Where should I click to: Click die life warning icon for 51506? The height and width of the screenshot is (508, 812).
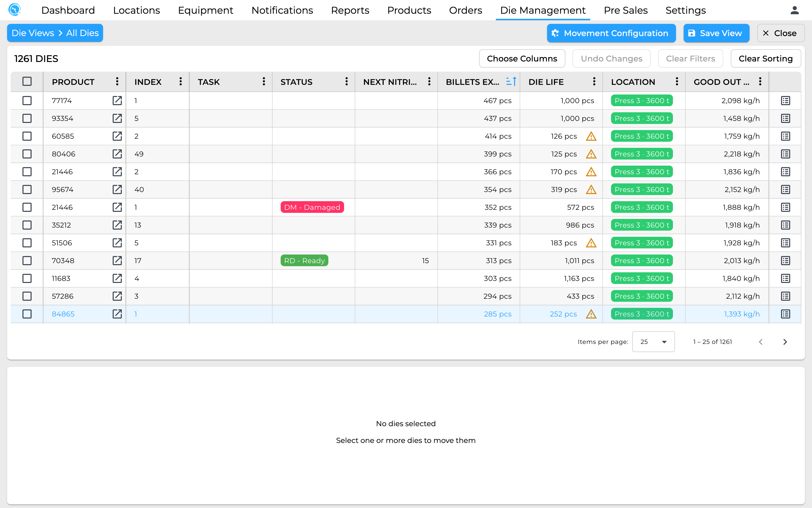(x=591, y=243)
